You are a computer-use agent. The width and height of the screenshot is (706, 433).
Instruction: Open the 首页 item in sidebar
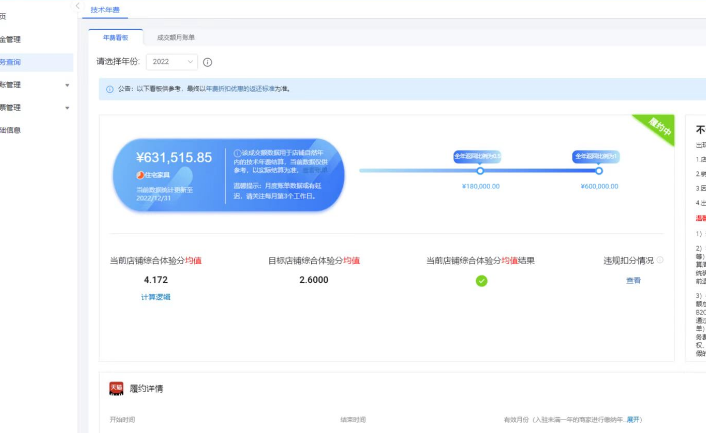[3, 17]
